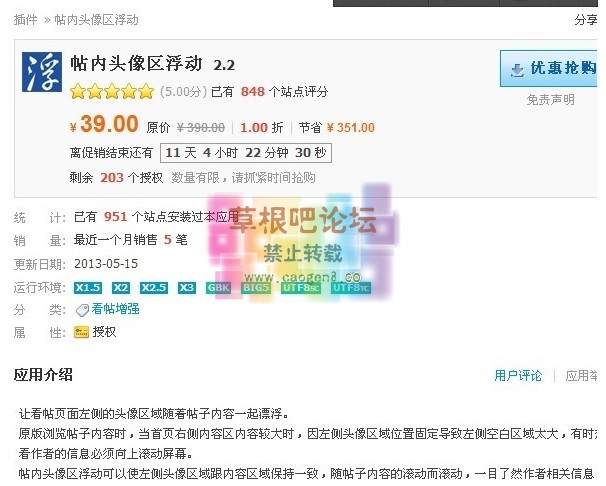606x486 pixels.
Task: Click the X1.5 environment badge
Action: [x=88, y=288]
